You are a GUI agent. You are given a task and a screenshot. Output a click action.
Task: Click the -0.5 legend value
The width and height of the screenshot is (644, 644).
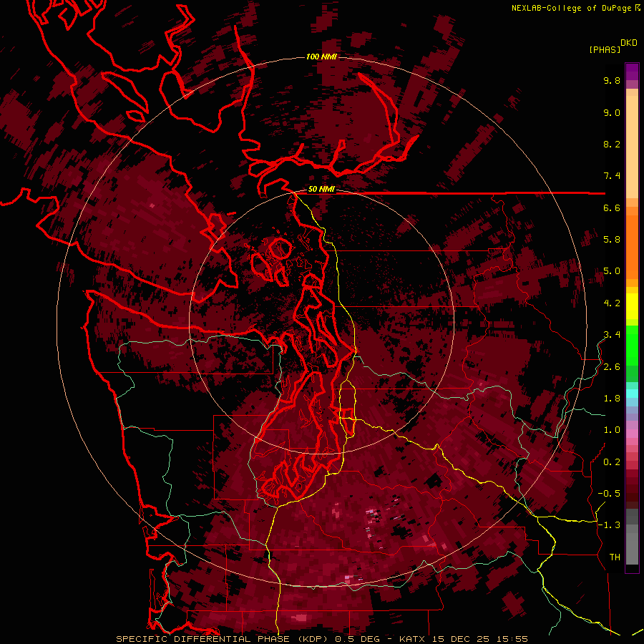coord(609,494)
